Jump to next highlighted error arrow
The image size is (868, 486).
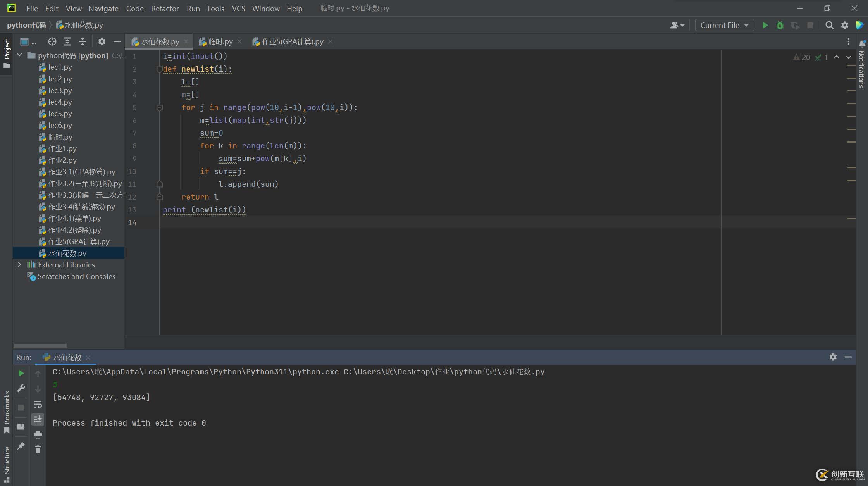849,57
